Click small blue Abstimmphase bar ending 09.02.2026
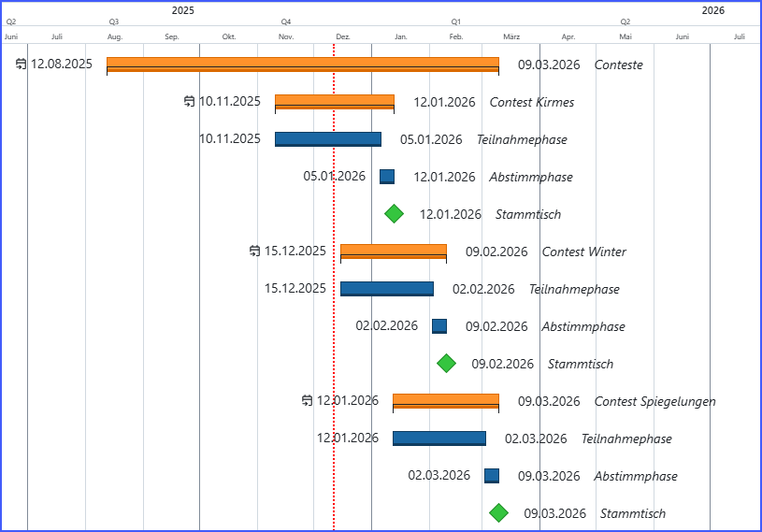The height and width of the screenshot is (532, 762). pyautogui.click(x=439, y=326)
